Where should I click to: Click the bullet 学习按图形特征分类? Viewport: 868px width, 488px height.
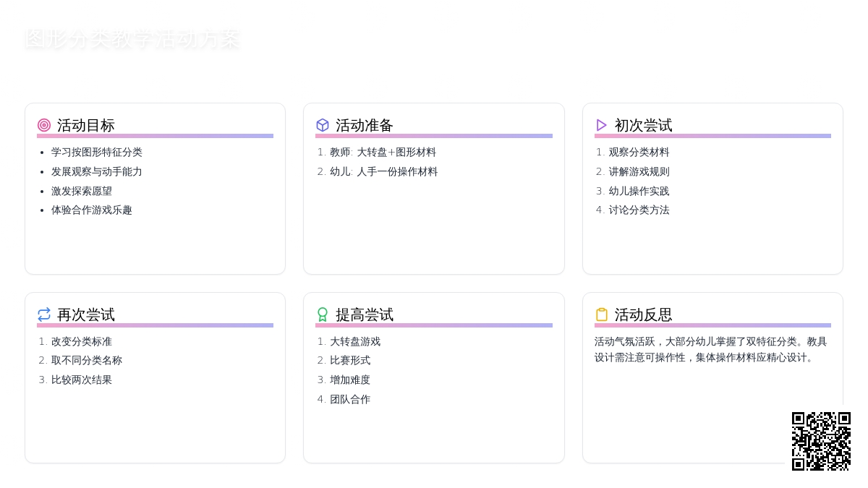pyautogui.click(x=96, y=153)
